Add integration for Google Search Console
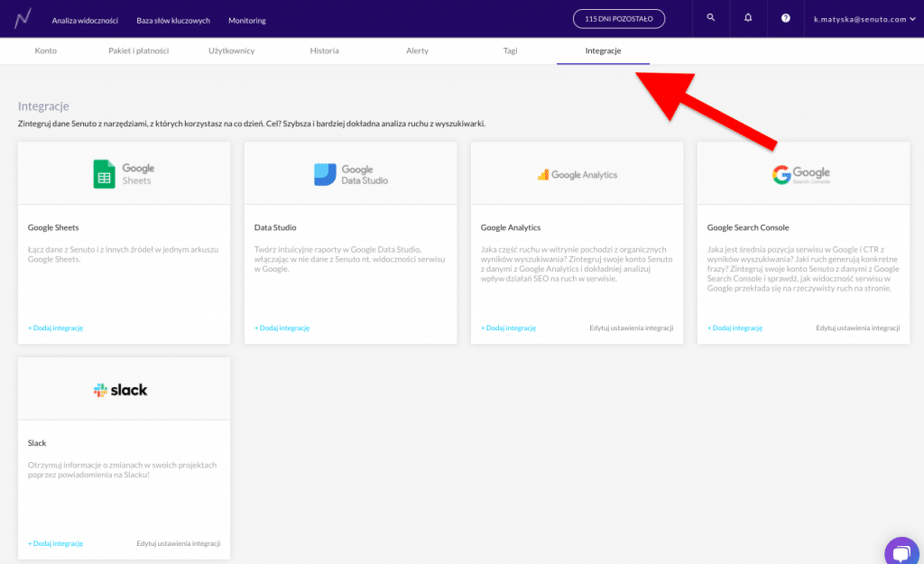The height and width of the screenshot is (564, 924). pos(735,328)
